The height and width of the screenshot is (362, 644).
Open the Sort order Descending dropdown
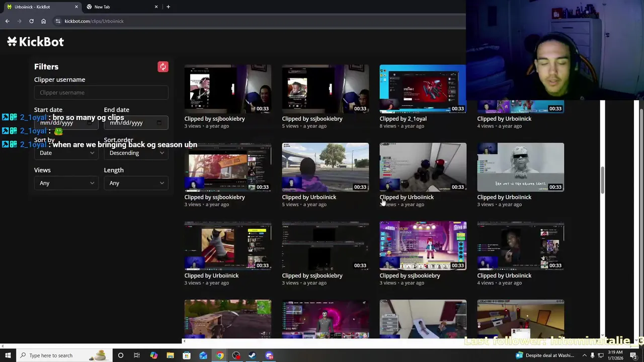tap(136, 153)
